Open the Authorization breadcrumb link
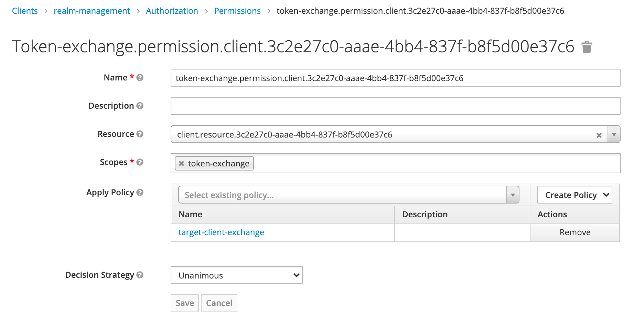 pos(172,11)
